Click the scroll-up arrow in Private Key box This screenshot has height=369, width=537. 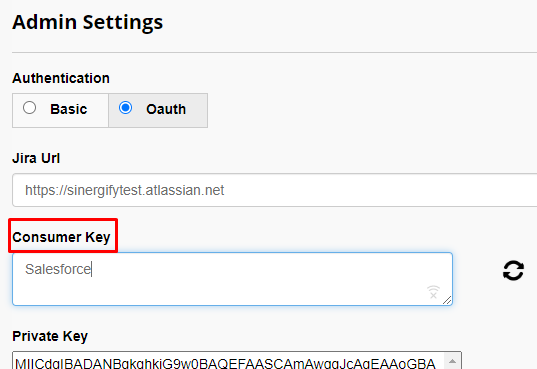(x=452, y=361)
